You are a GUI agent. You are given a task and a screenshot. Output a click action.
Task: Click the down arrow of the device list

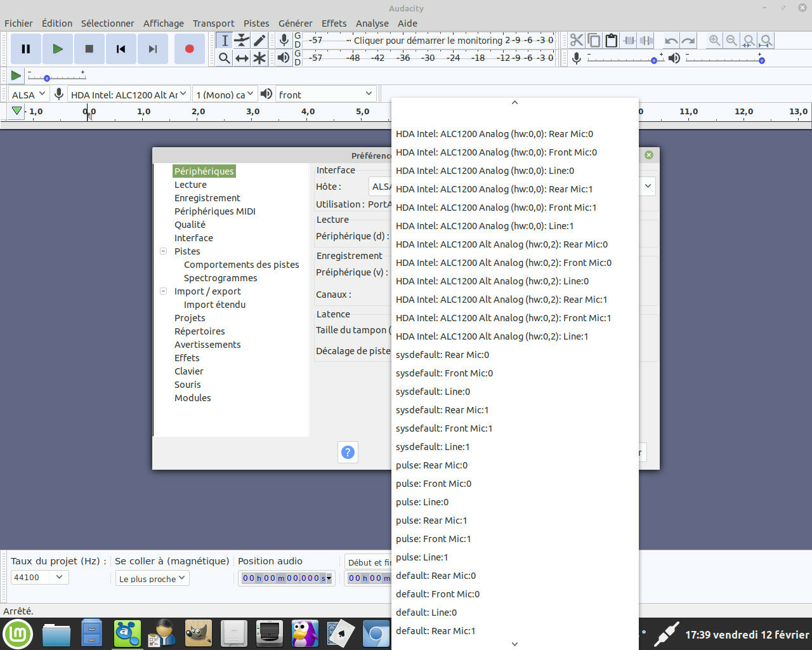pos(514,644)
